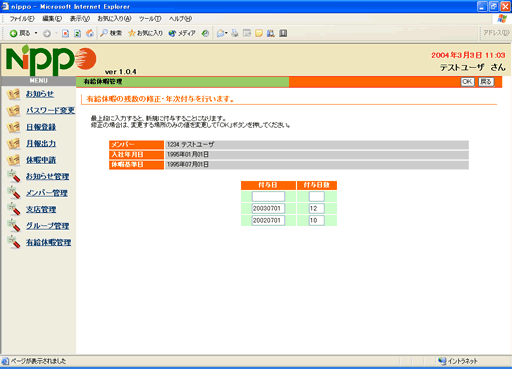Click the Discuss (yellow note) toolbar icon
The image size is (512, 369).
pos(259,33)
